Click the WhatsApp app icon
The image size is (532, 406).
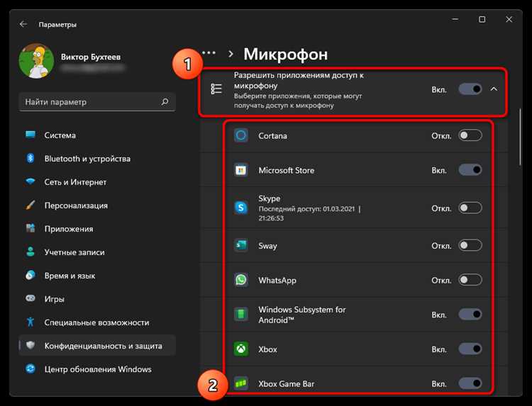[241, 280]
